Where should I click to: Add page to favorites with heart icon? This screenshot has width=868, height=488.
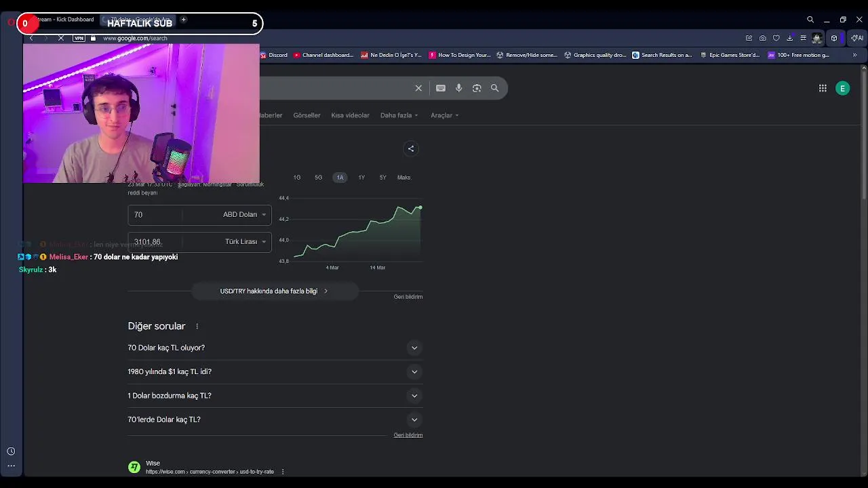pos(776,38)
